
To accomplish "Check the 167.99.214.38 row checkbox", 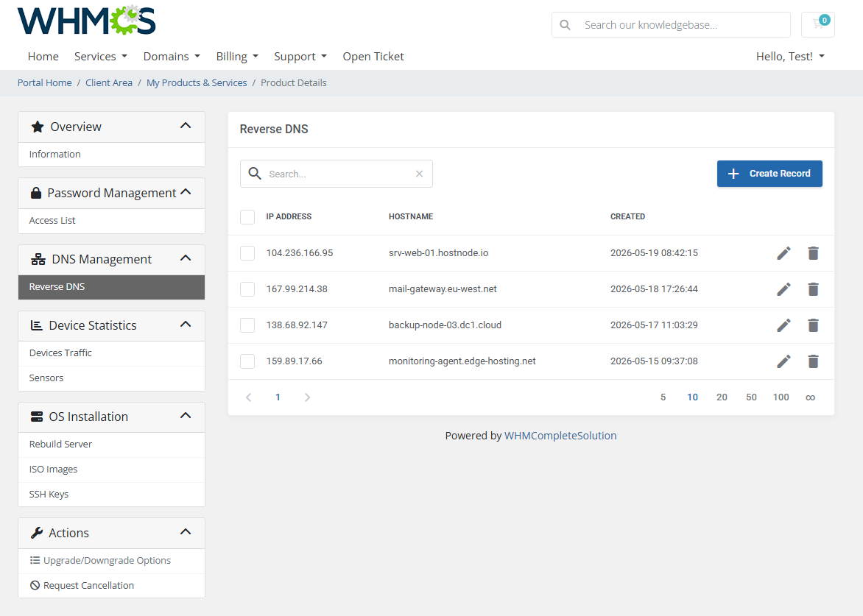I will 247,289.
